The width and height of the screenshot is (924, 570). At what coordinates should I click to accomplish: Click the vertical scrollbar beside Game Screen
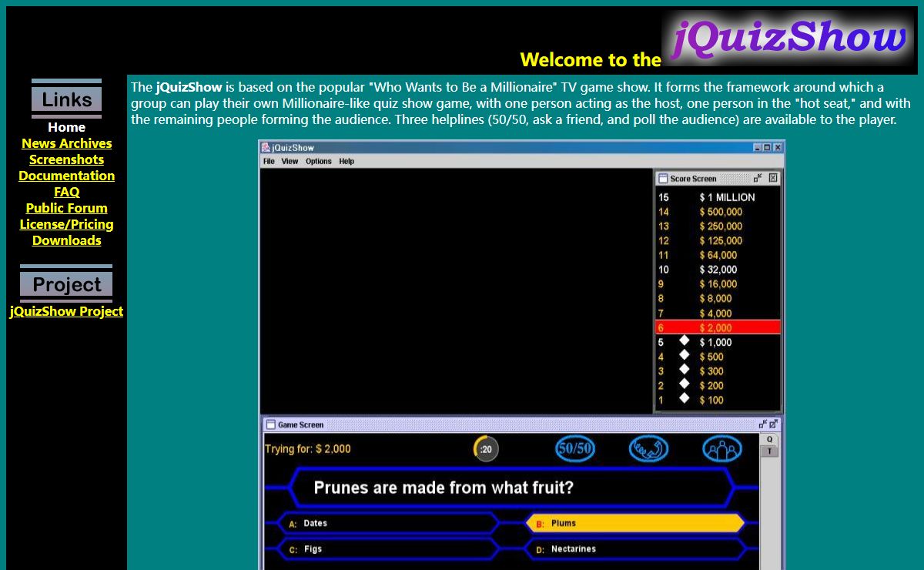point(769,501)
